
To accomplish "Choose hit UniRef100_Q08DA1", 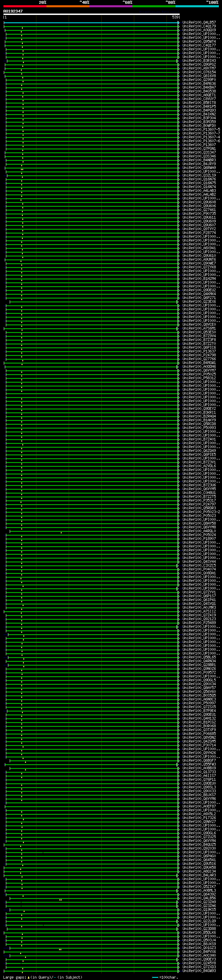I will [x=199, y=573].
